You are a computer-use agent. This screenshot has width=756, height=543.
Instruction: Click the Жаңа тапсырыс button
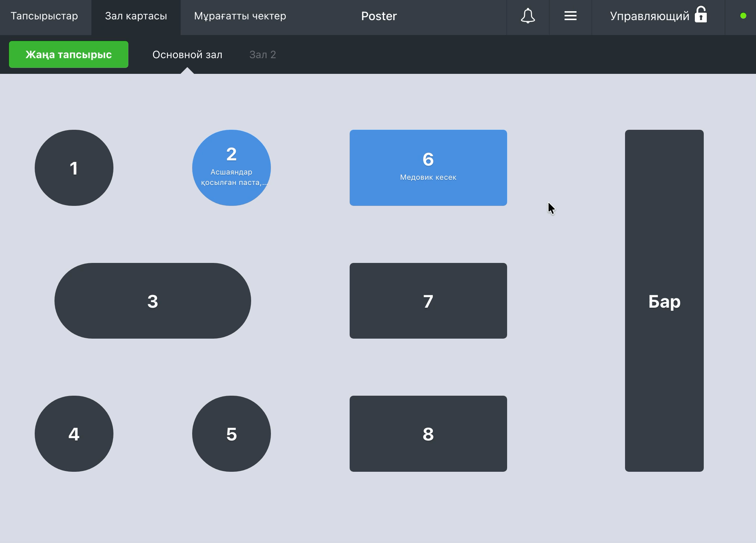pyautogui.click(x=69, y=54)
